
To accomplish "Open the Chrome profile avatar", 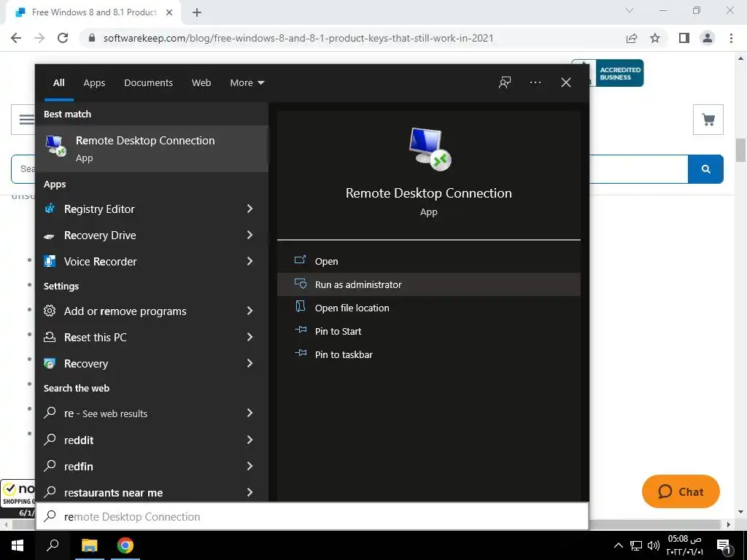I will pyautogui.click(x=708, y=38).
